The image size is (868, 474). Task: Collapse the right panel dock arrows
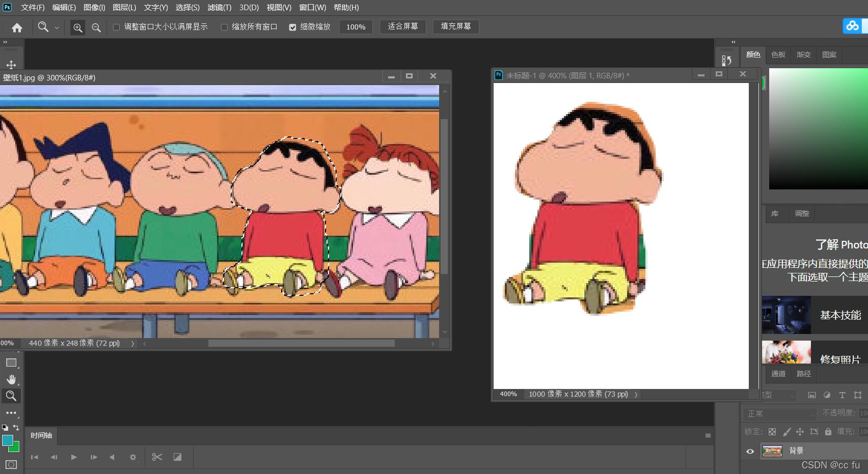[734, 42]
